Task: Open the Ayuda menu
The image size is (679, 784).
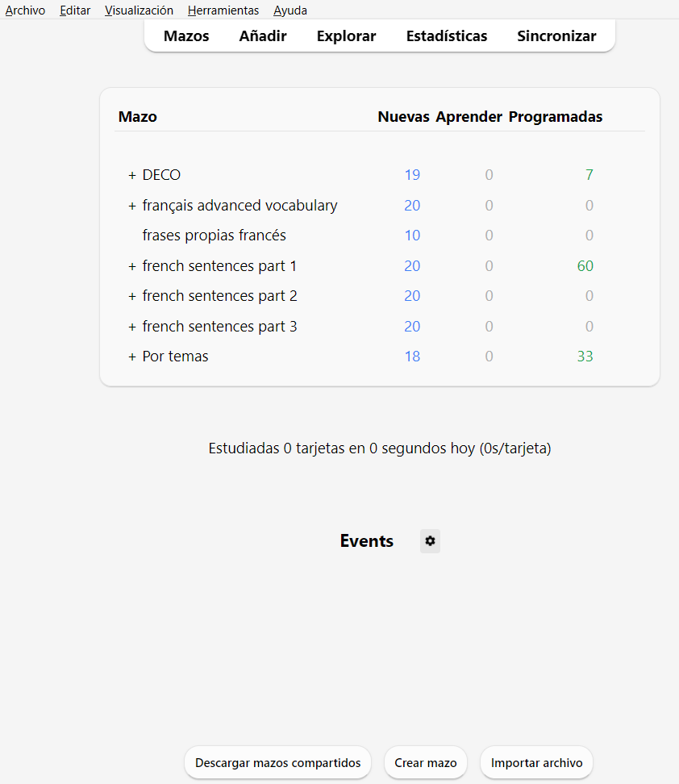Action: 290,10
